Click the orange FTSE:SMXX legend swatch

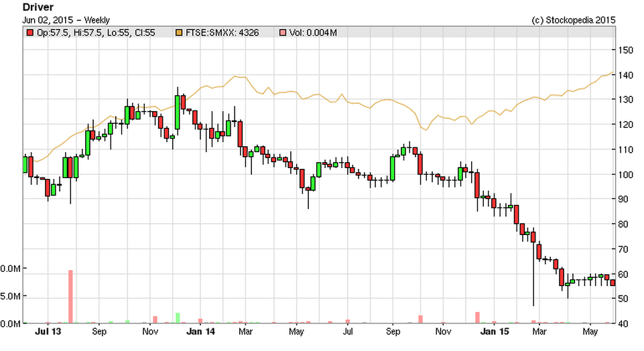pos(179,32)
